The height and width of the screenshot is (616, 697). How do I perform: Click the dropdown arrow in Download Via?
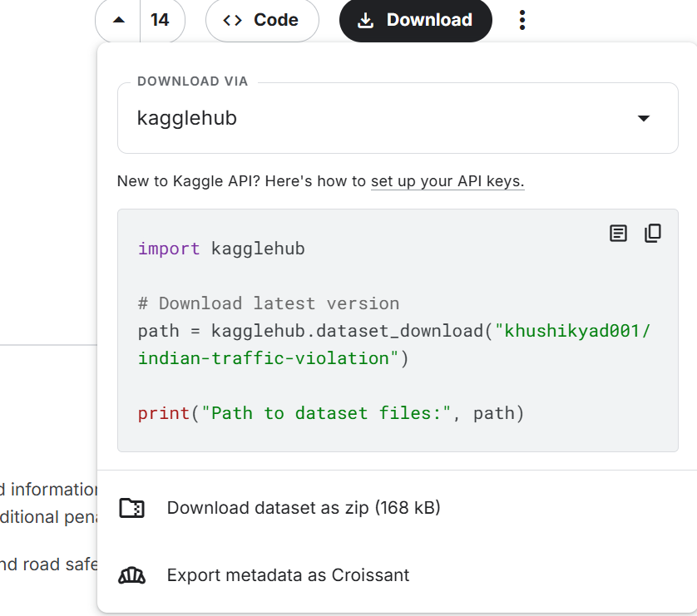(x=643, y=118)
